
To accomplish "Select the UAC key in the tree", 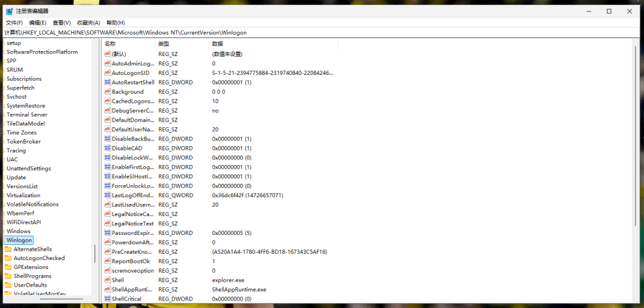I will coord(13,159).
